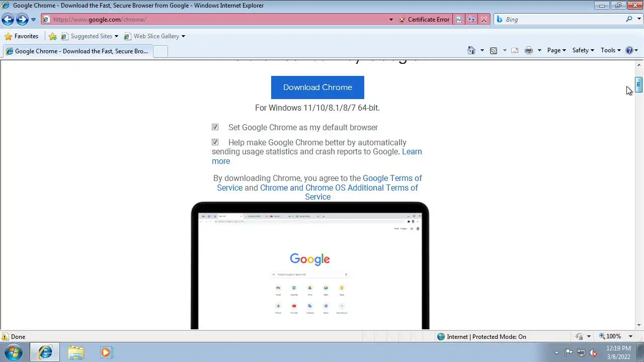Open the search provider dropdown arrow
The image size is (644, 362).
tap(639, 19)
